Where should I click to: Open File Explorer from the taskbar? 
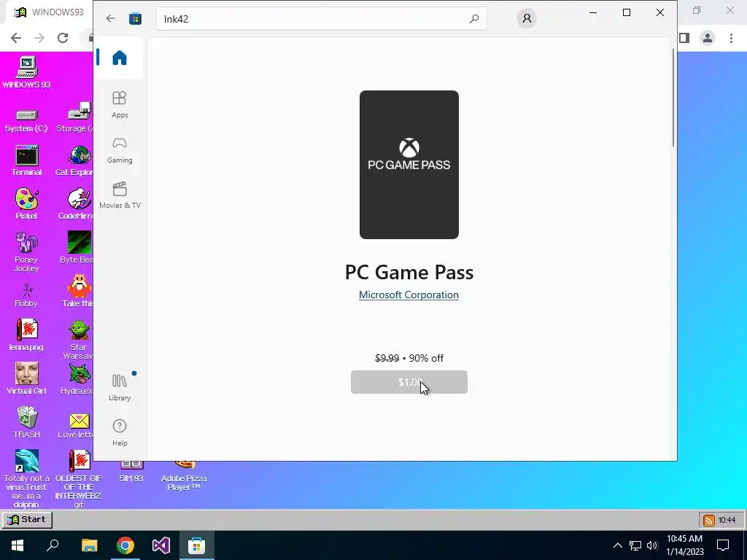point(89,545)
